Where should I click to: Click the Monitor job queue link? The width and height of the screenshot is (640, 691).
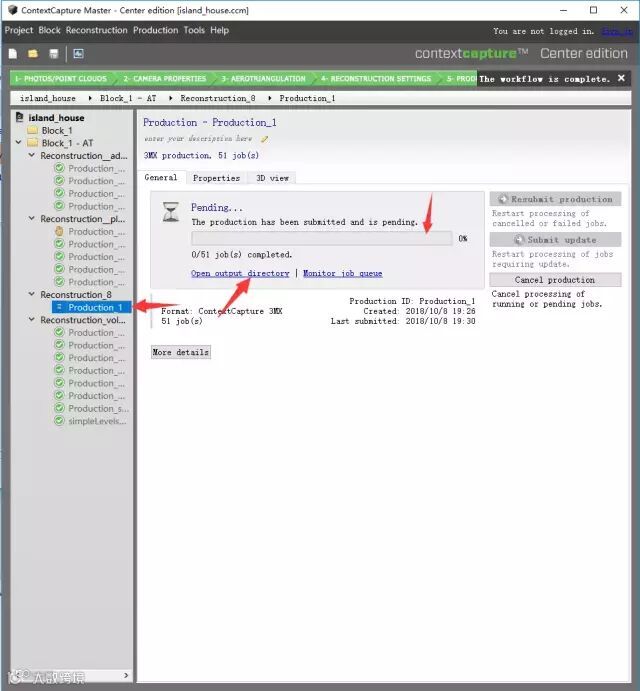[x=342, y=273]
